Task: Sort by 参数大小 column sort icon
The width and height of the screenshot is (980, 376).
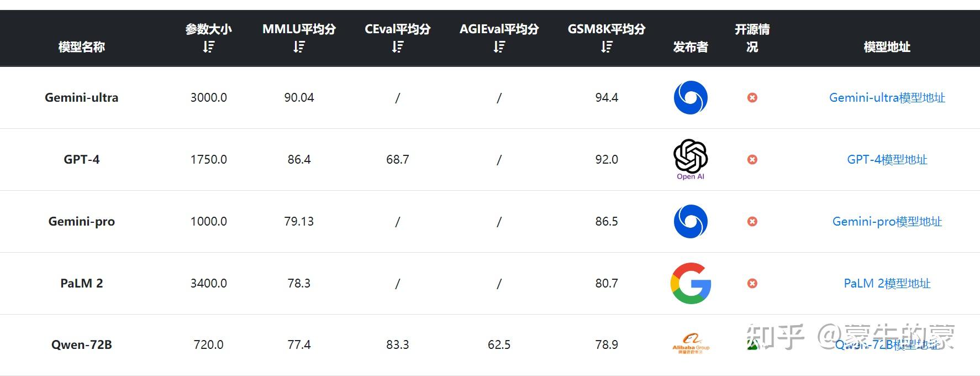Action: tap(208, 48)
